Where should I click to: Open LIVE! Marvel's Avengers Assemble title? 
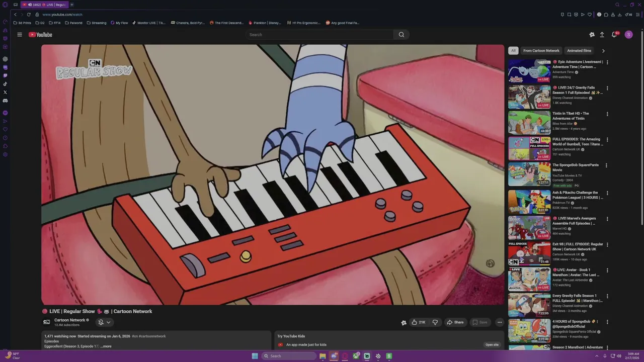pos(575,221)
